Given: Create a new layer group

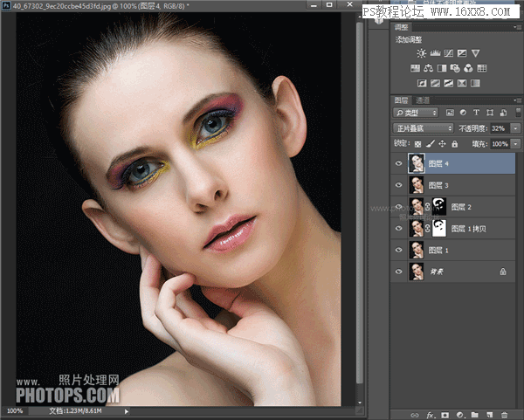Looking at the screenshot, I should click(x=474, y=415).
